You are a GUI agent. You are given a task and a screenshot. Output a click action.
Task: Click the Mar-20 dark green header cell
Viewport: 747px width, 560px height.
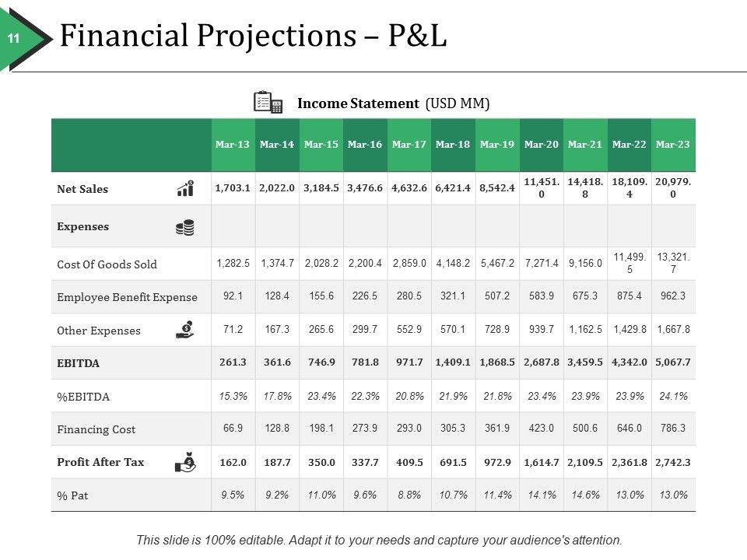click(x=541, y=145)
